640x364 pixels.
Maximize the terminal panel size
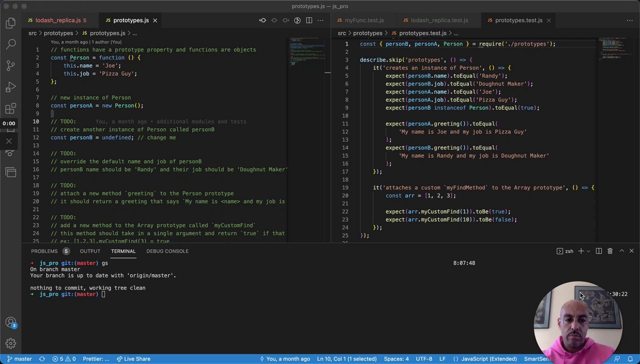(621, 251)
